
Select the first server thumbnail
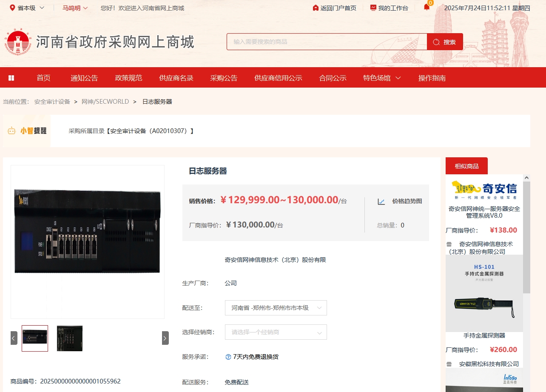pos(35,338)
